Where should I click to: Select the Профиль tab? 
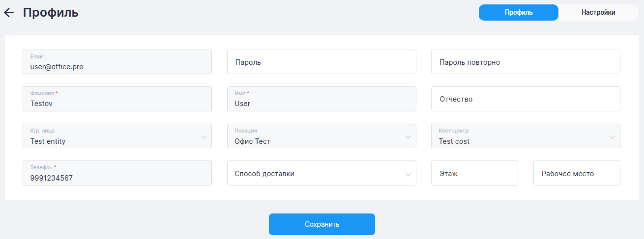click(x=518, y=13)
